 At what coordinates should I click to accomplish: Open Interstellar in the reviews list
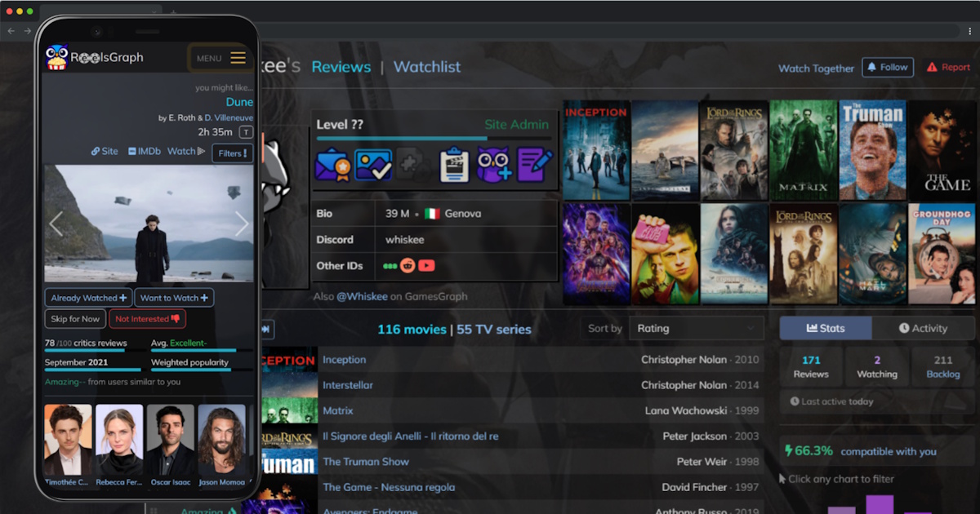click(x=348, y=385)
